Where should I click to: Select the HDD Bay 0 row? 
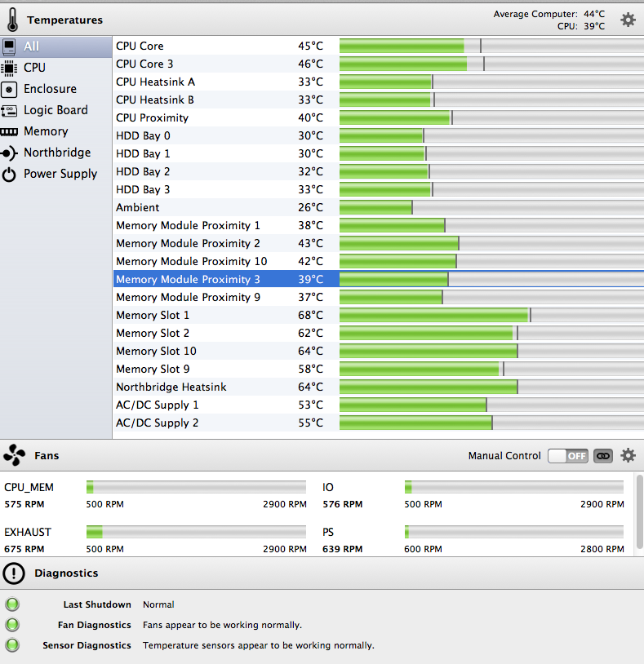coord(379,135)
